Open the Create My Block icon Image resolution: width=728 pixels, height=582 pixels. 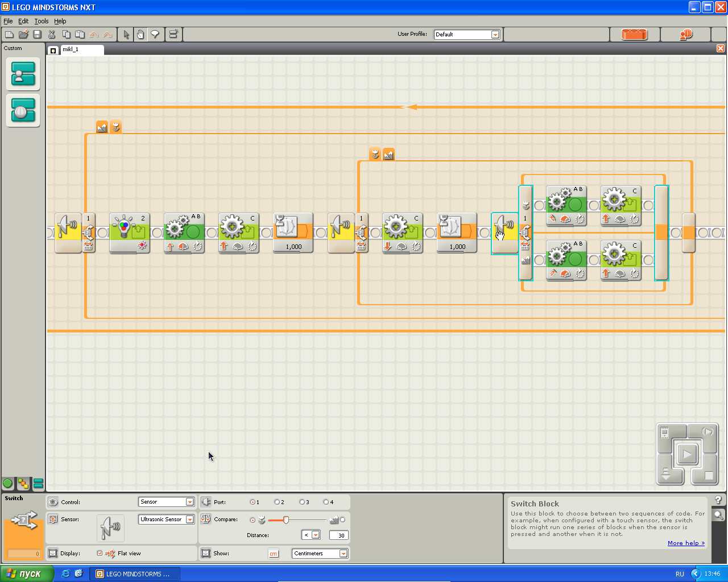pos(173,35)
